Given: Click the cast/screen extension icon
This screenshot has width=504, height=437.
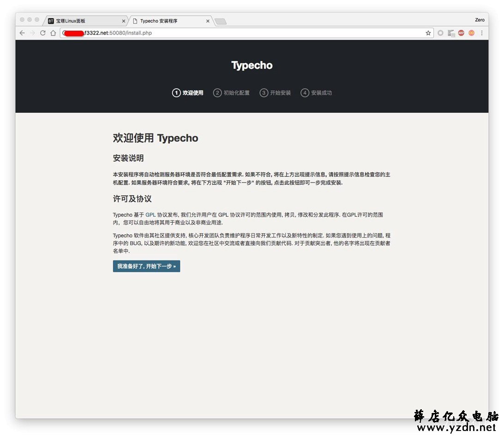Looking at the screenshot, I should 451,33.
